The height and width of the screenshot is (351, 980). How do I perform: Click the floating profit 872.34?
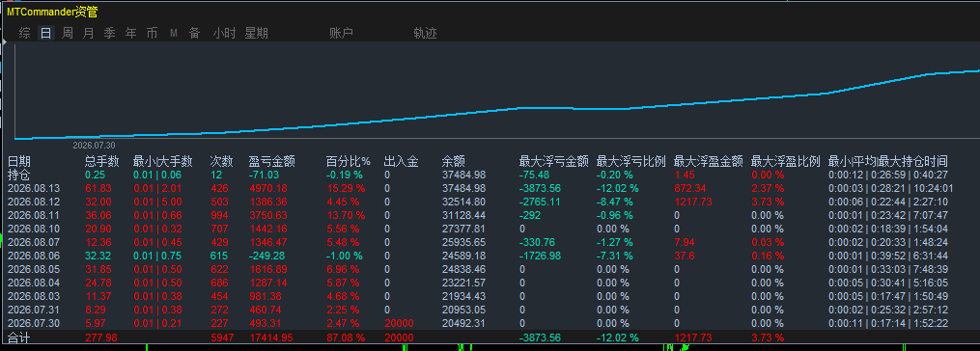tap(690, 188)
